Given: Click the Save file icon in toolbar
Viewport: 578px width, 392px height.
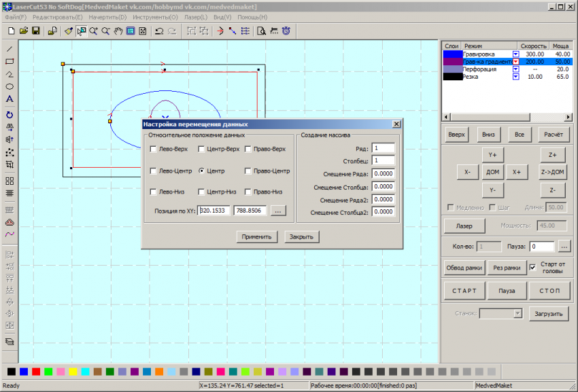Looking at the screenshot, I should pos(35,31).
